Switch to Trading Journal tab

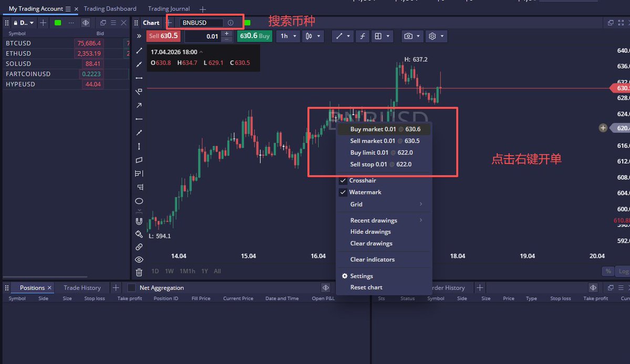tap(169, 8)
